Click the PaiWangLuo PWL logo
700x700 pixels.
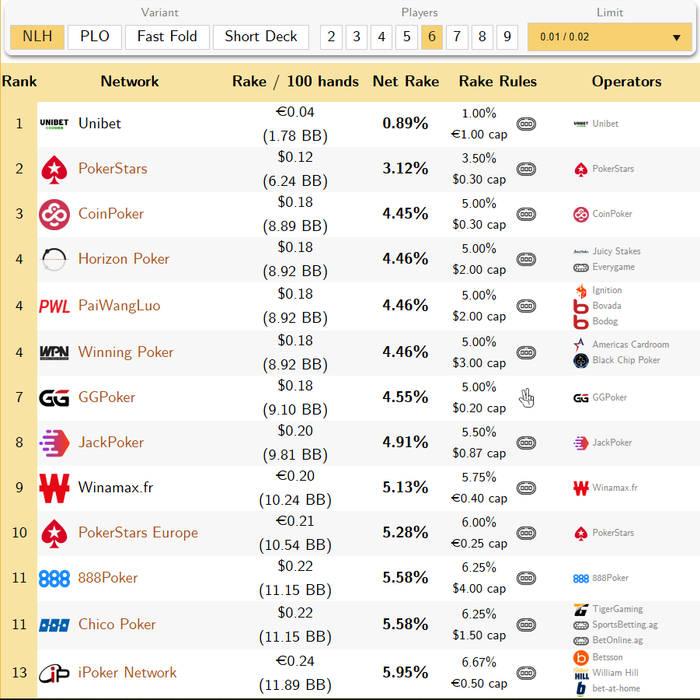(54, 306)
